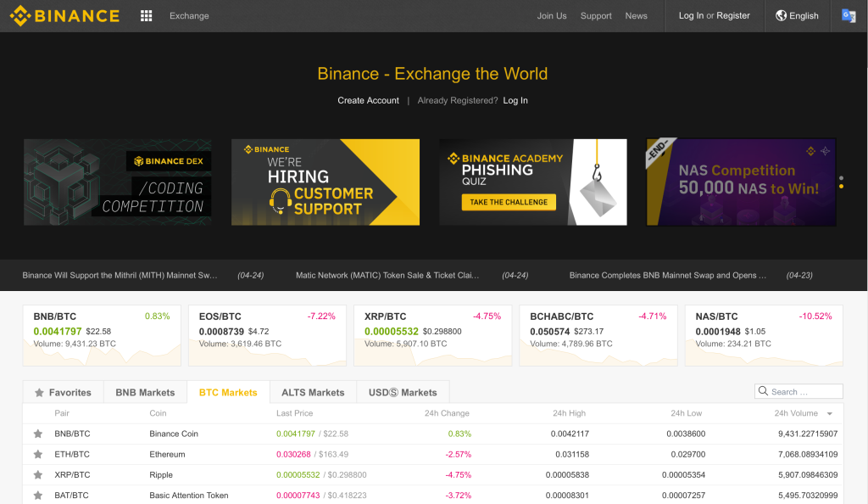Select the BTC Markets tab
This screenshot has width=868, height=504.
(x=228, y=392)
